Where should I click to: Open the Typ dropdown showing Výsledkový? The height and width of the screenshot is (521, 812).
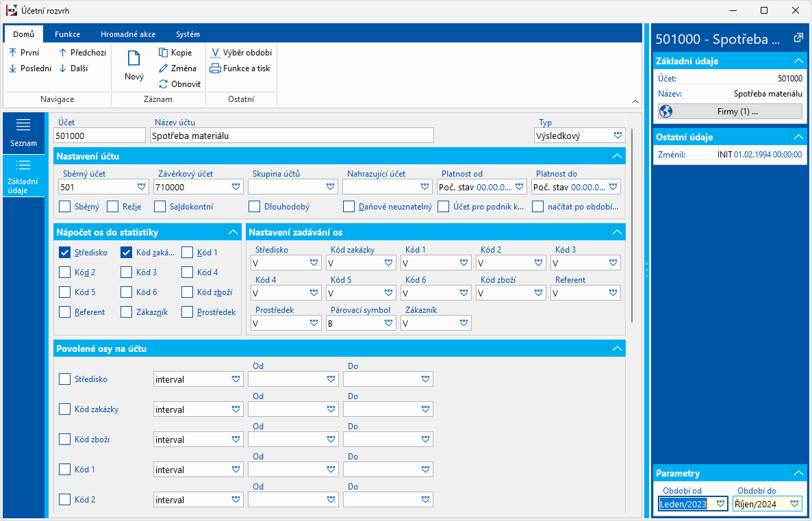pos(618,136)
